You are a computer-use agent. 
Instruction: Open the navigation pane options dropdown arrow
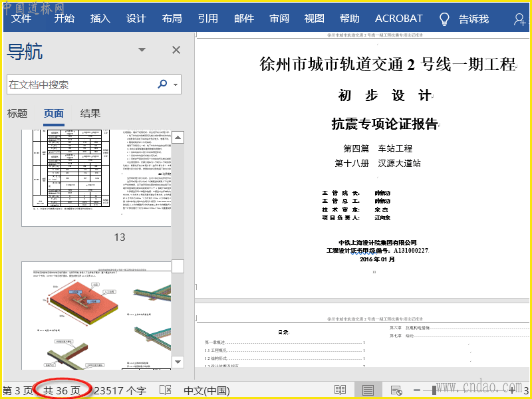point(142,50)
